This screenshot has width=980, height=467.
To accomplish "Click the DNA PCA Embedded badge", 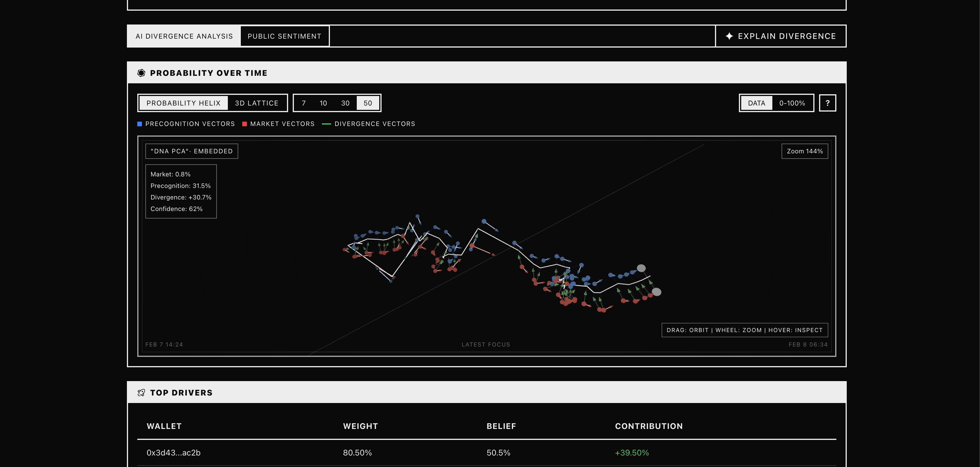I will click(192, 151).
